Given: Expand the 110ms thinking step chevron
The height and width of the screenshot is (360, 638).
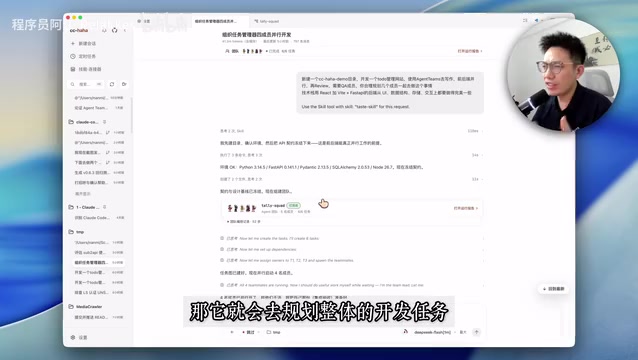Looking at the screenshot, I should click(483, 131).
